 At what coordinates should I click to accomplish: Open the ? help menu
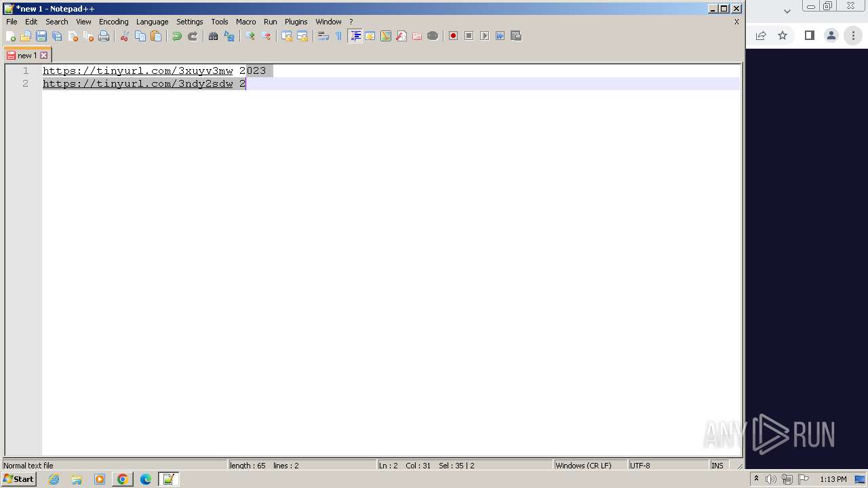point(351,22)
